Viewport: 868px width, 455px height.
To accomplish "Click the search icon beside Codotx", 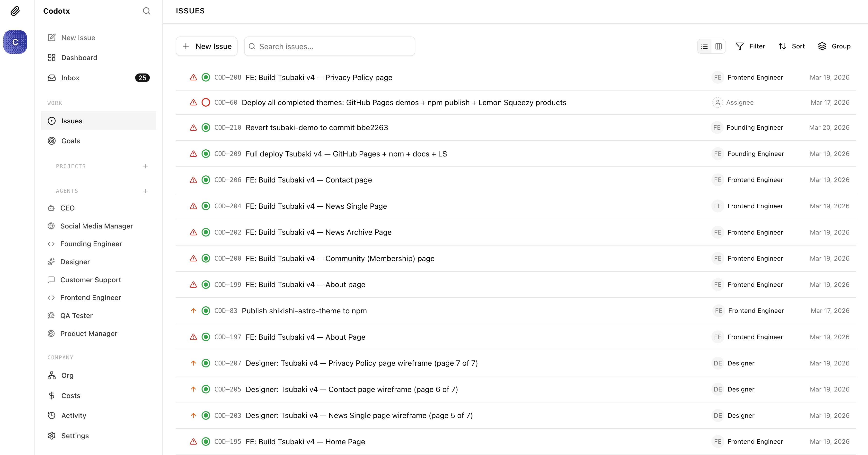I will pos(146,11).
